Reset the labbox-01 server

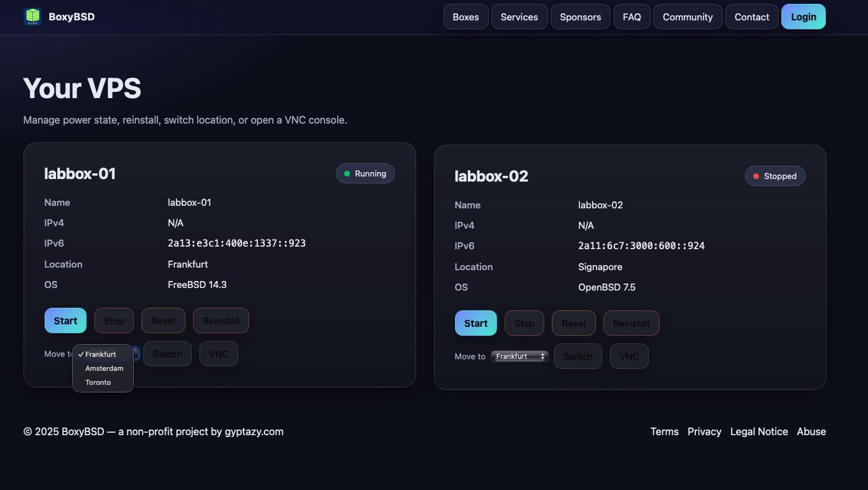(x=163, y=321)
